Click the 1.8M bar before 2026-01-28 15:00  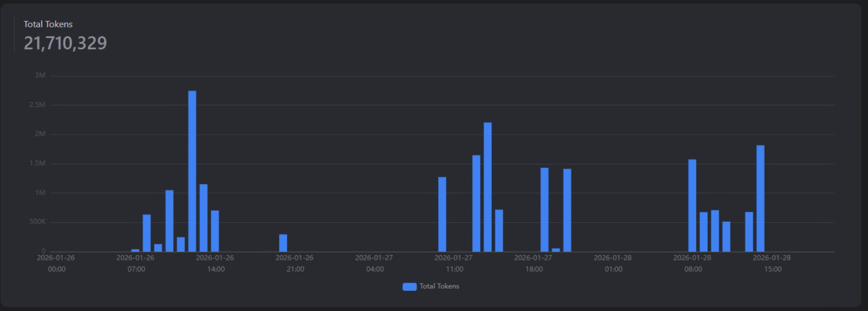pyautogui.click(x=760, y=198)
